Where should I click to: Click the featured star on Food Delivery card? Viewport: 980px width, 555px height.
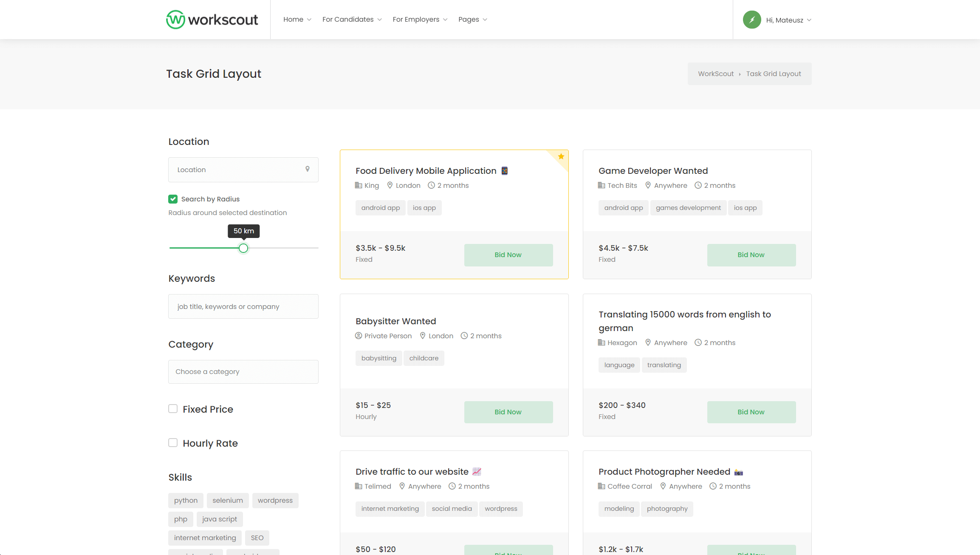[561, 156]
